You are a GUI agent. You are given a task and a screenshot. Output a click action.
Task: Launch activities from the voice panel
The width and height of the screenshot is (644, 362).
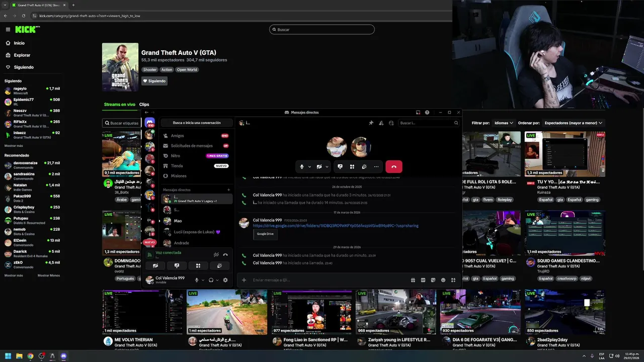[x=198, y=265]
